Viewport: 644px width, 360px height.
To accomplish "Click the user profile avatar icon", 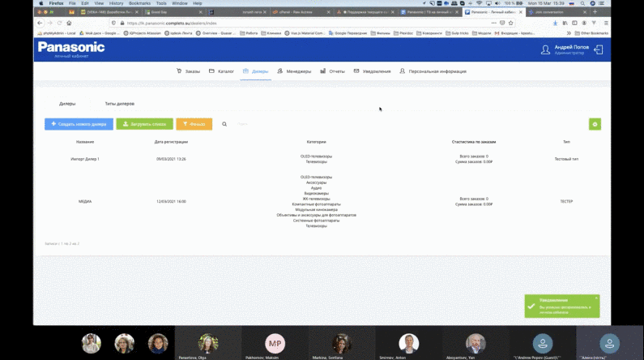I will (x=545, y=49).
